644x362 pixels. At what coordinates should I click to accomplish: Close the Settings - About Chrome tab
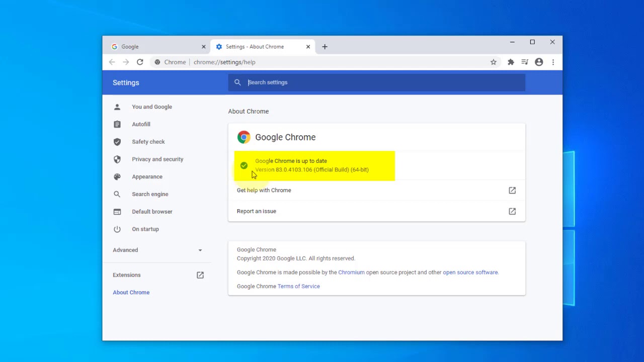click(x=308, y=47)
